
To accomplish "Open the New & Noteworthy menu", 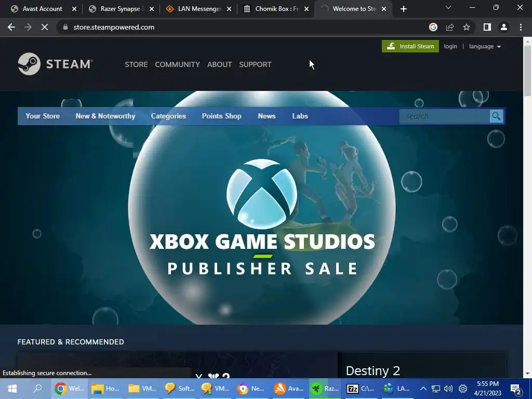I will click(x=105, y=116).
